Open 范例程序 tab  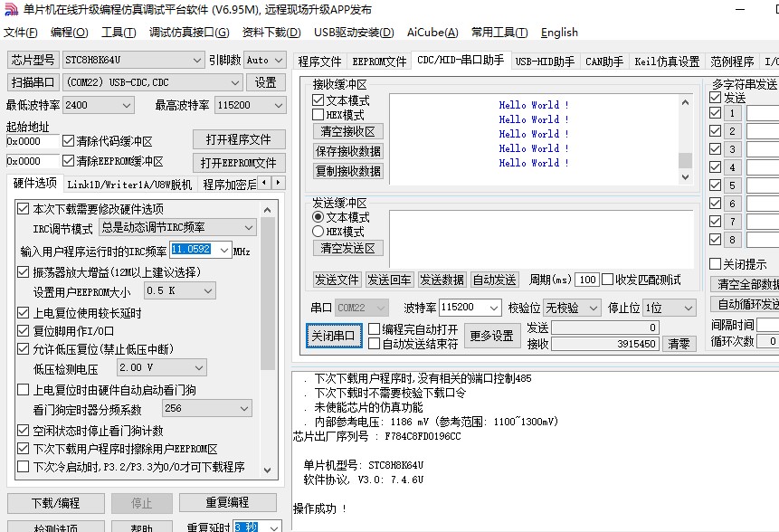coord(732,62)
